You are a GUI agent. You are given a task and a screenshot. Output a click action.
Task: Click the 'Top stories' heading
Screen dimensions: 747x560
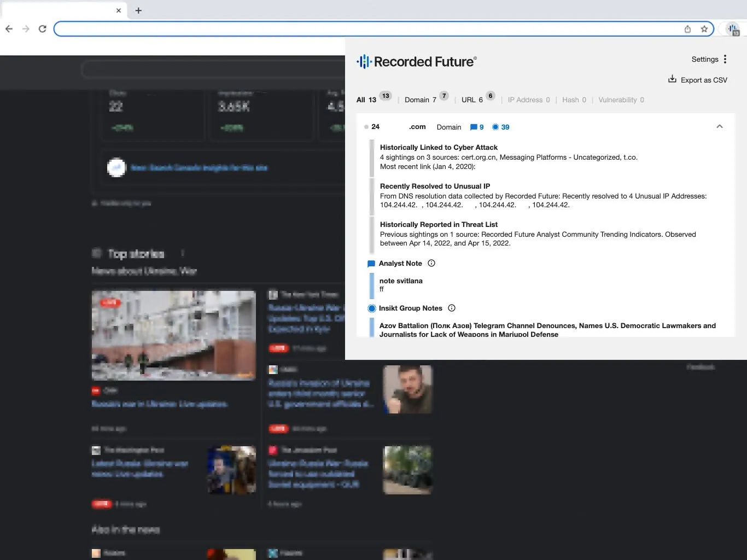[x=136, y=254]
